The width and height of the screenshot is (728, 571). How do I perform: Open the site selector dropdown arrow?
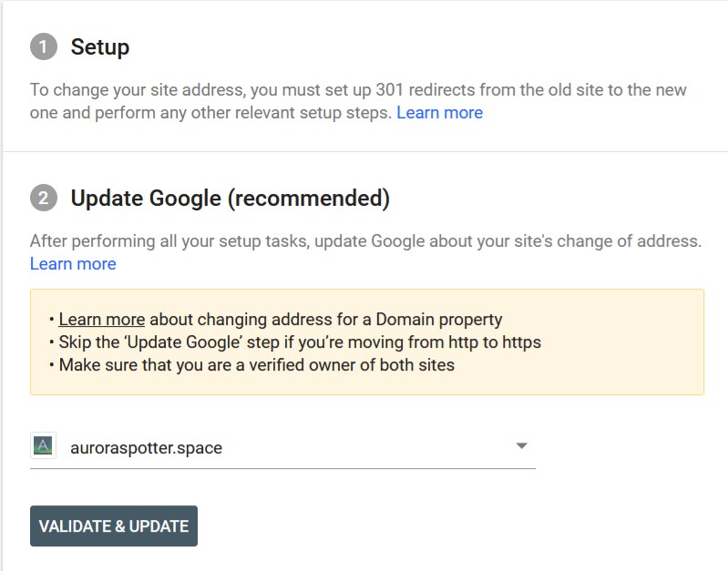point(521,446)
